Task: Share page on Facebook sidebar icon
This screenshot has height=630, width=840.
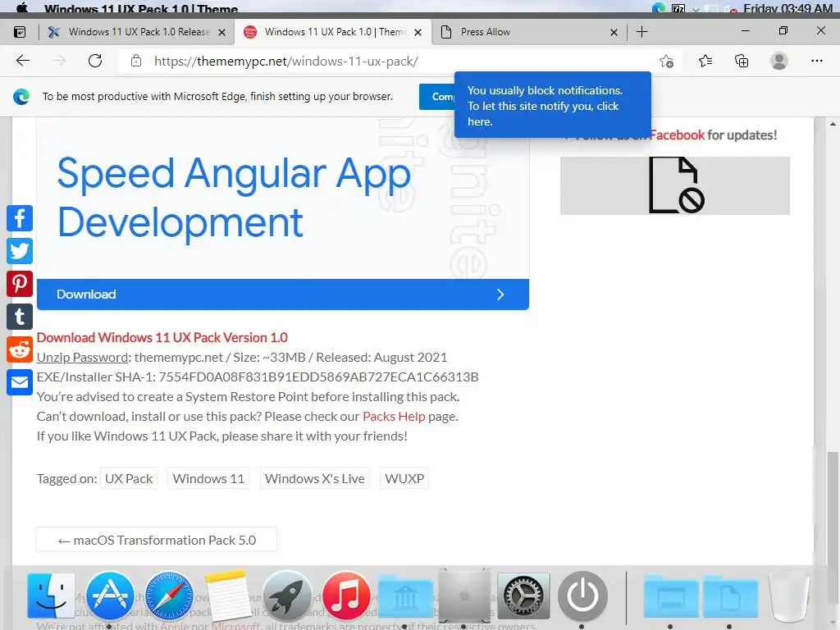Action: coord(20,218)
